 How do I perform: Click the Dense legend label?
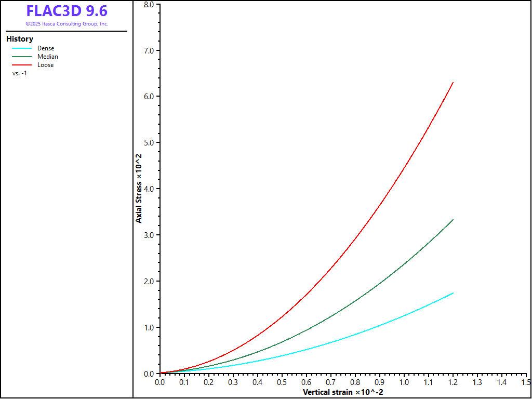(46, 48)
